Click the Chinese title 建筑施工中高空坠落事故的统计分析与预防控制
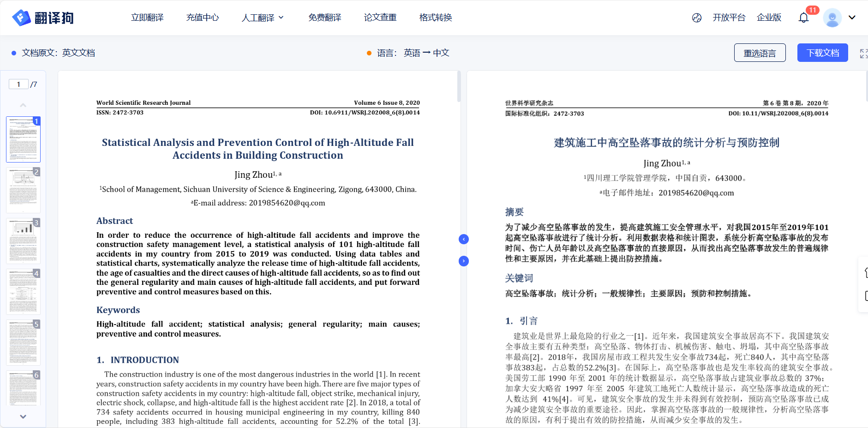The image size is (868, 428). click(x=667, y=143)
